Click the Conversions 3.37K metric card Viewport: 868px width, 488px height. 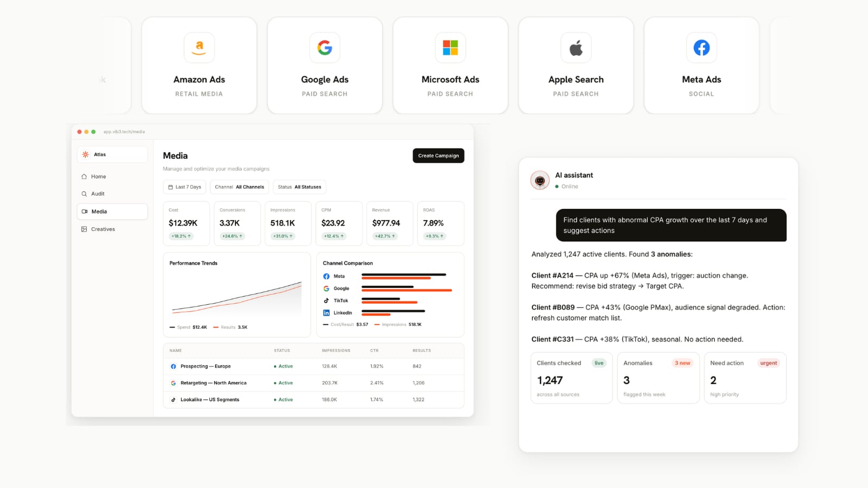click(x=237, y=223)
